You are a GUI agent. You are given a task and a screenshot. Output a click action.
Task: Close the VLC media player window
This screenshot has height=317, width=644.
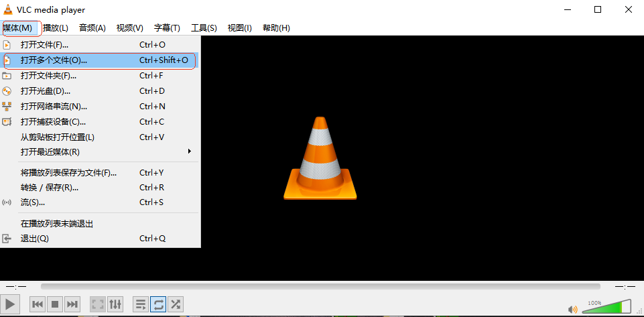(x=629, y=9)
